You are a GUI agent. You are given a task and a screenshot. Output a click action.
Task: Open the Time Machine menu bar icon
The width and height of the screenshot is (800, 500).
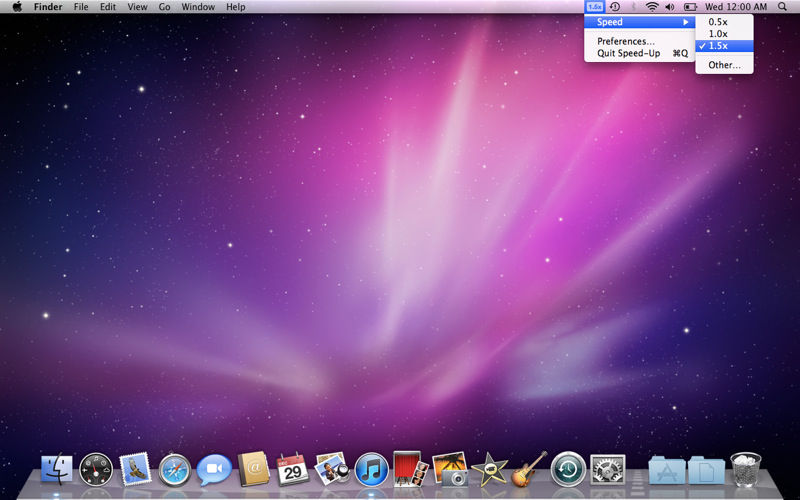point(615,7)
